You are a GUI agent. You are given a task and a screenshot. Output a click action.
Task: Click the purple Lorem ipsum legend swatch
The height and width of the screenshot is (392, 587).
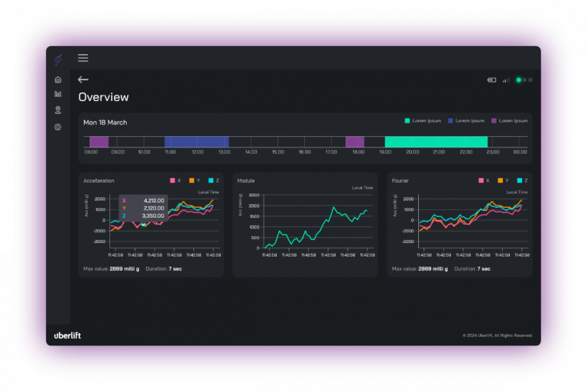[x=494, y=121]
